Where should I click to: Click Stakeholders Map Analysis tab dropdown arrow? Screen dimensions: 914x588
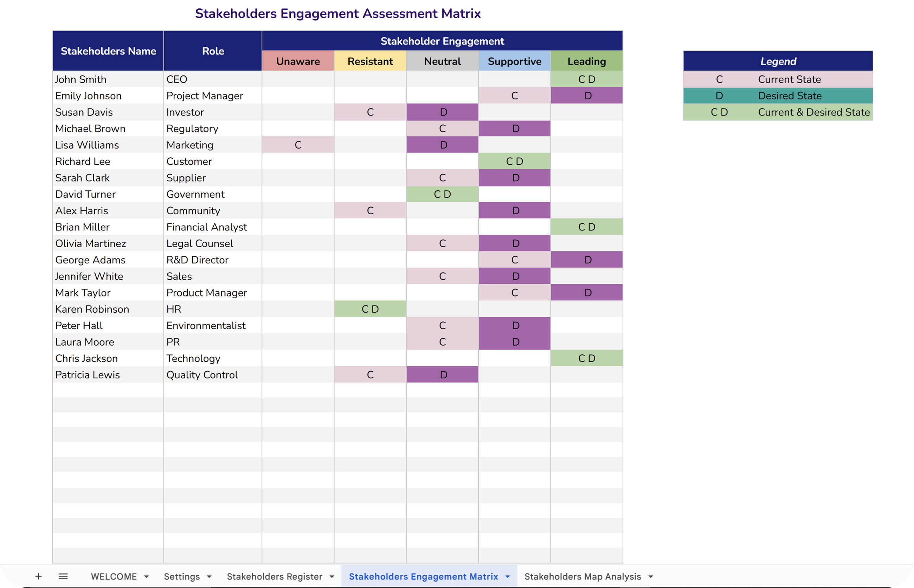tap(651, 576)
